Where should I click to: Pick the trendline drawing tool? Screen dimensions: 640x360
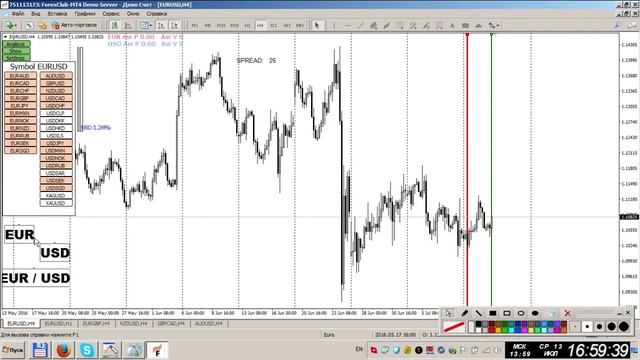(360, 25)
